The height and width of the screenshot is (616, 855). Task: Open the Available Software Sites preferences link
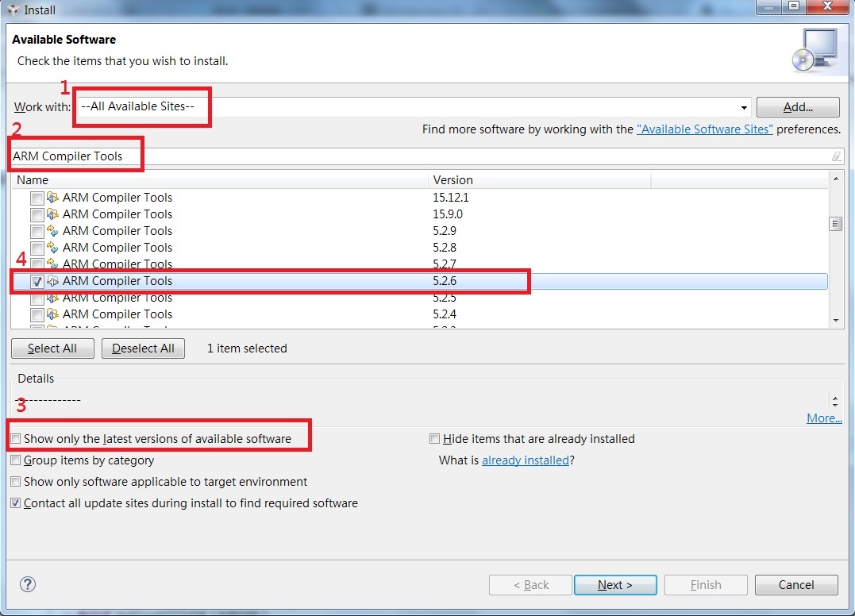click(704, 129)
